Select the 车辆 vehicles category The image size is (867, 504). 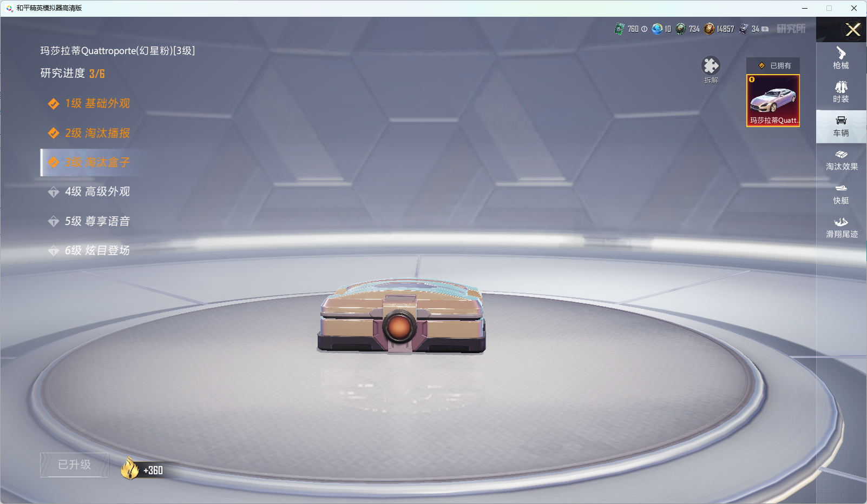[840, 126]
